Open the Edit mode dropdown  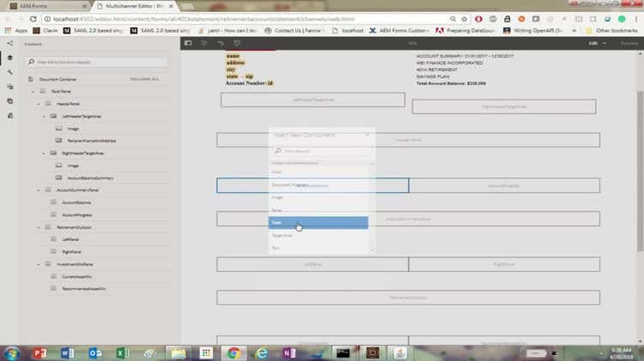point(598,43)
